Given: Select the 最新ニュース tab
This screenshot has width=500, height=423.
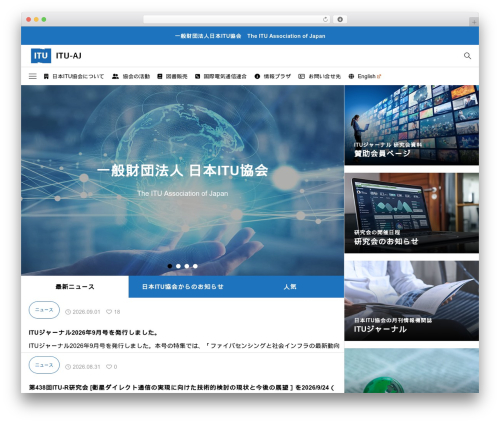Looking at the screenshot, I should pyautogui.click(x=75, y=287).
